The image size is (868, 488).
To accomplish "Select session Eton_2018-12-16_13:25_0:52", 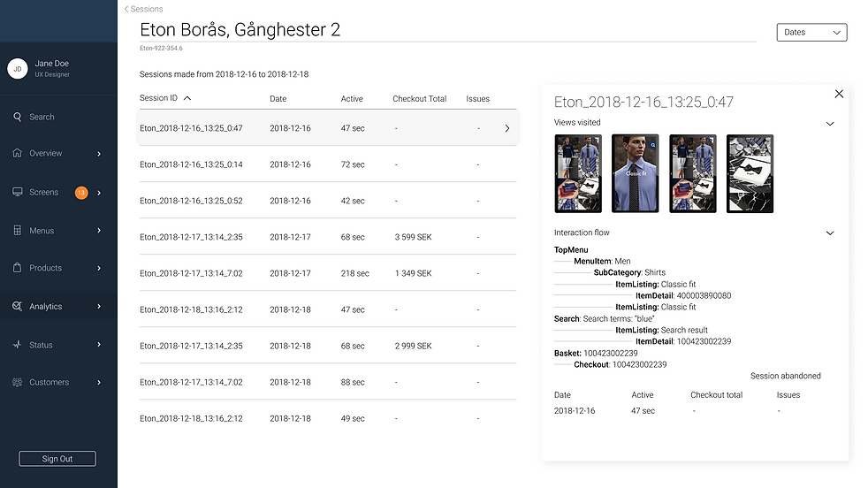I will click(x=328, y=201).
